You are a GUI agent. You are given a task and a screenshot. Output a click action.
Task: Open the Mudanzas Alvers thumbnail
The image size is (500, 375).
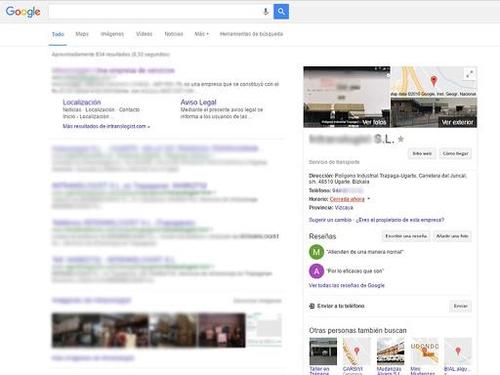[390, 351]
